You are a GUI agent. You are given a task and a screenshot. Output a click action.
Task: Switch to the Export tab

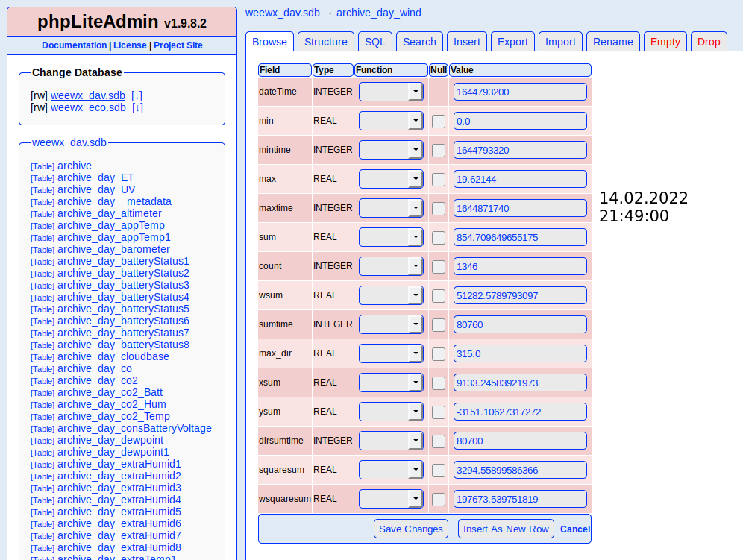point(512,42)
